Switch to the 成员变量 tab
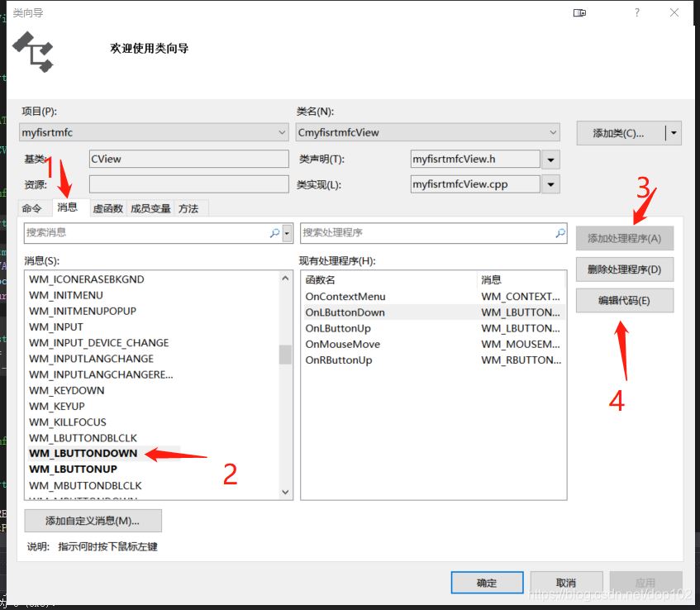Screen dimensions: 700x610 click(150, 208)
